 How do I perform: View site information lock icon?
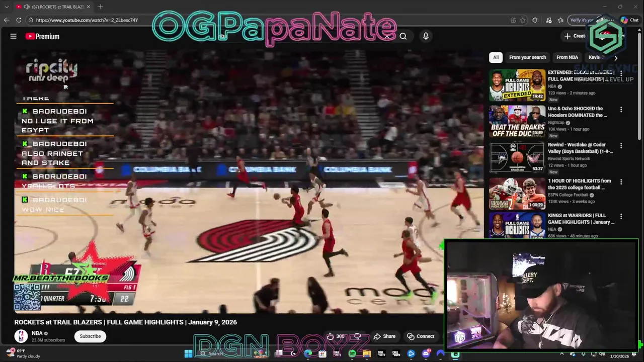pyautogui.click(x=31, y=20)
